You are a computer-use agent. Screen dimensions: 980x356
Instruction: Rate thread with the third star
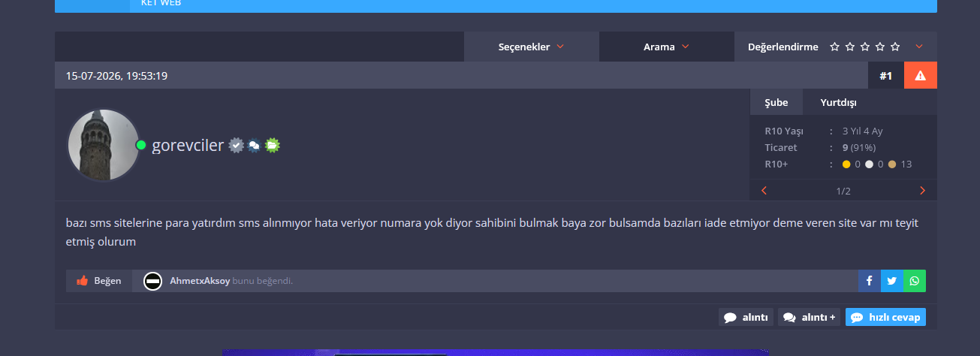(864, 47)
